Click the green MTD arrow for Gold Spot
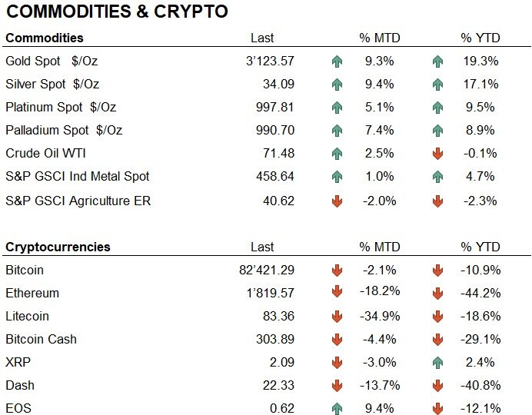Viewport: 532px width, 415px height. pyautogui.click(x=337, y=61)
